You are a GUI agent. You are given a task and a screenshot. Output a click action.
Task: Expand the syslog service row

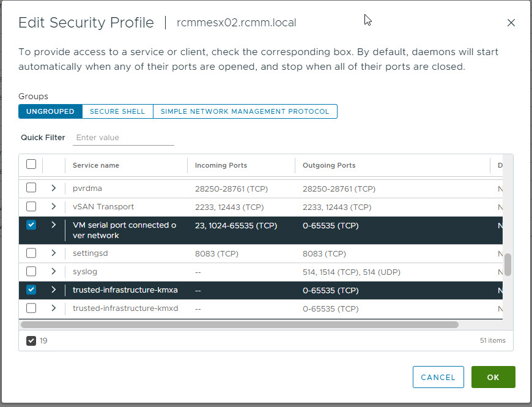click(x=53, y=271)
